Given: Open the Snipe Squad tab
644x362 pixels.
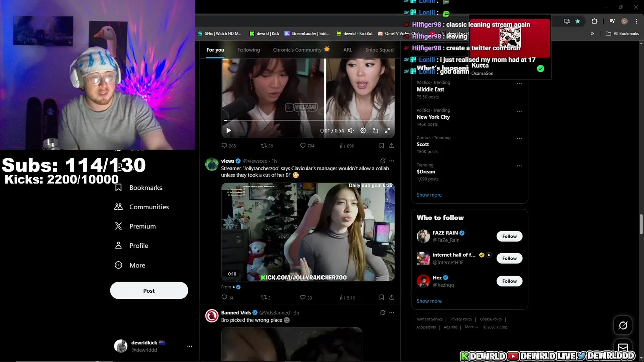Looking at the screenshot, I should click(379, 50).
